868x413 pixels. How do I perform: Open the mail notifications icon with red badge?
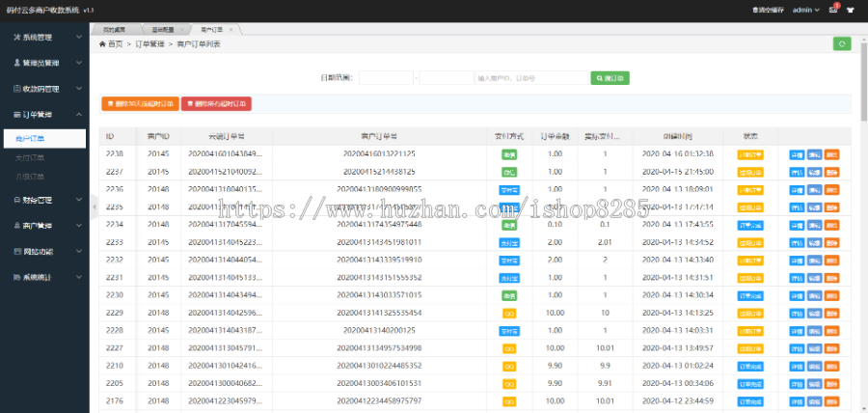tap(833, 10)
